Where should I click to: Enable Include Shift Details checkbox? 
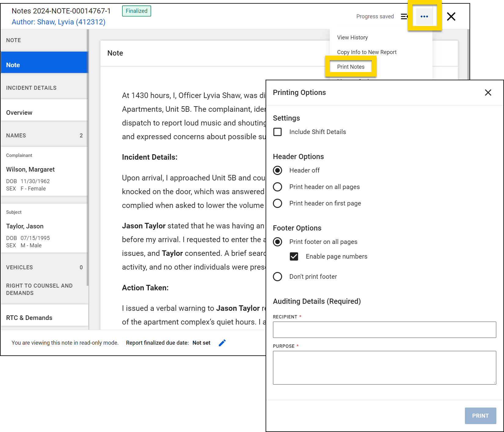[x=277, y=132]
